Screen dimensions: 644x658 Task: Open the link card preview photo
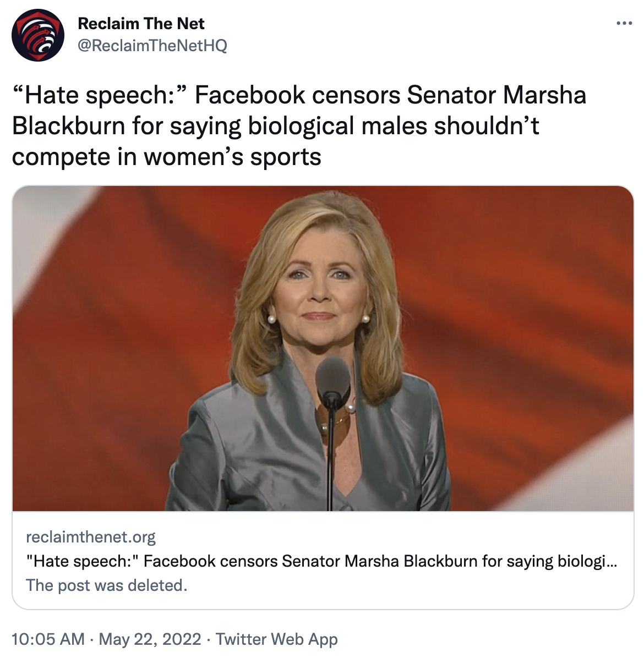[323, 348]
